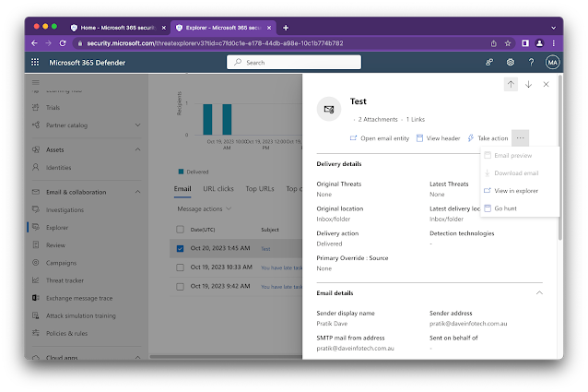Collapse the Cloud apps section chevron
588x392 pixels.
(137, 357)
